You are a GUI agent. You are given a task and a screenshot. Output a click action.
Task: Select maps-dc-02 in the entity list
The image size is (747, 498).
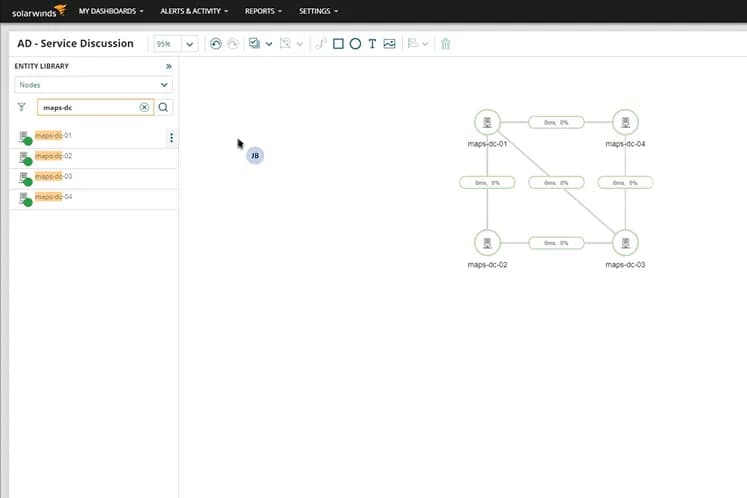coord(93,158)
